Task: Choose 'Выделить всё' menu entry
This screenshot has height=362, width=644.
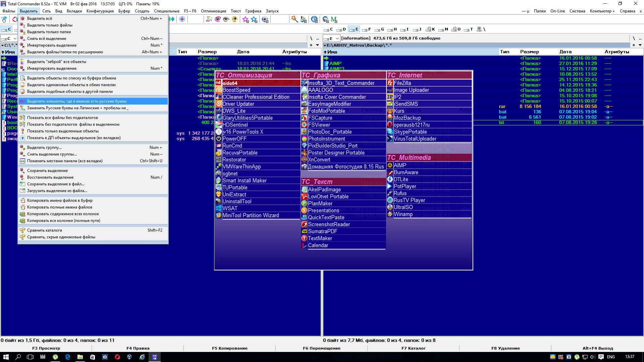Action: pos(93,18)
